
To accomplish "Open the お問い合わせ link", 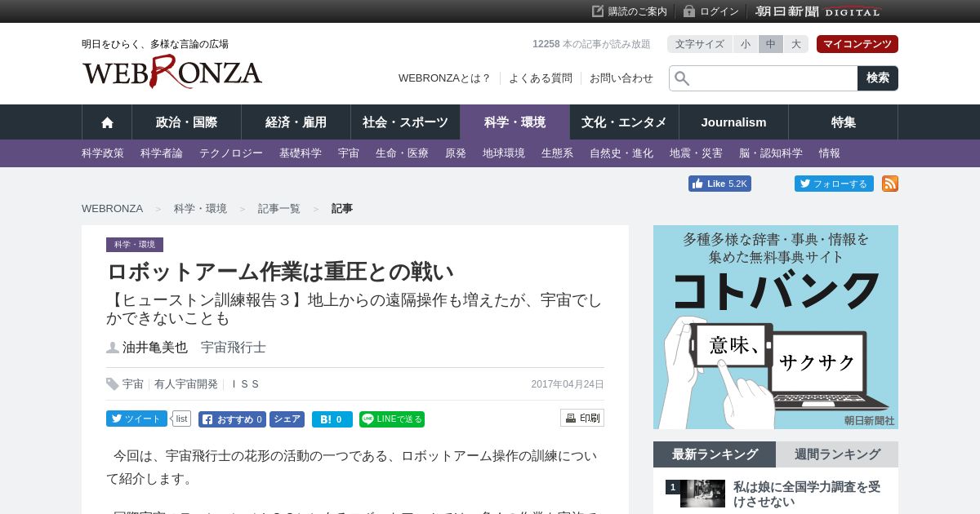I will (621, 78).
